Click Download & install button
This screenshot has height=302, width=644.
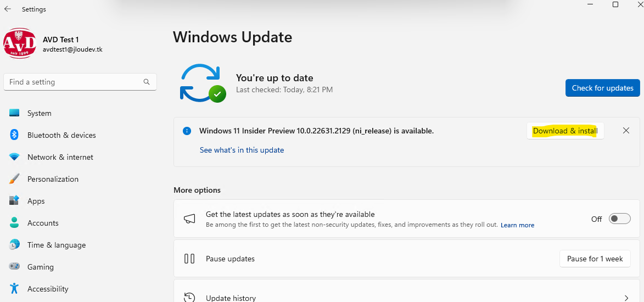pyautogui.click(x=565, y=131)
